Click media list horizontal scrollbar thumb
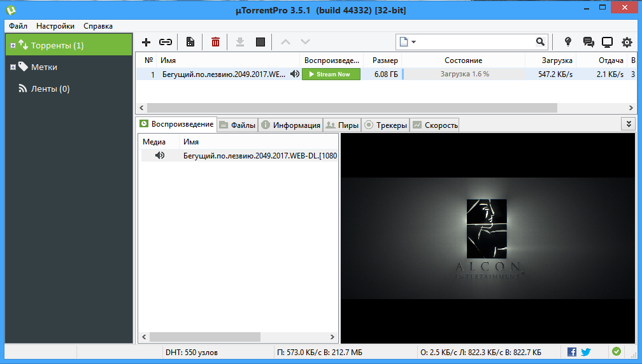Image resolution: width=642 pixels, height=364 pixels. click(x=204, y=337)
